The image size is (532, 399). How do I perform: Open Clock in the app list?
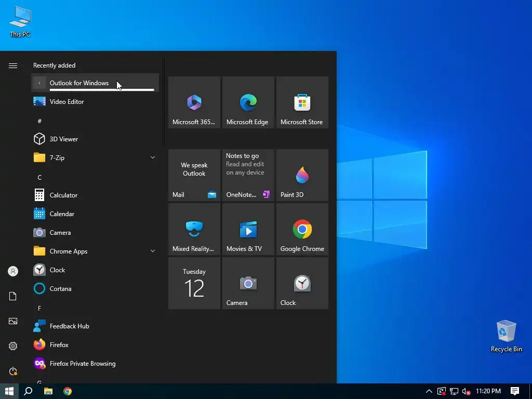(95, 270)
